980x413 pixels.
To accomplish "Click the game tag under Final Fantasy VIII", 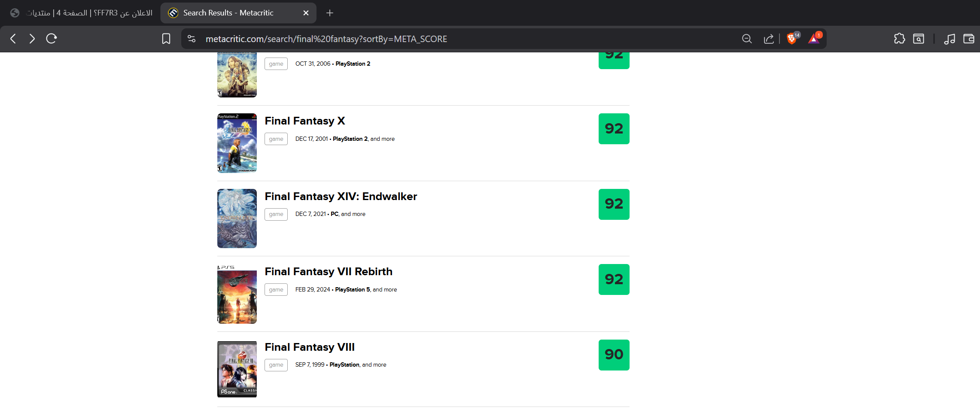I will coord(276,365).
